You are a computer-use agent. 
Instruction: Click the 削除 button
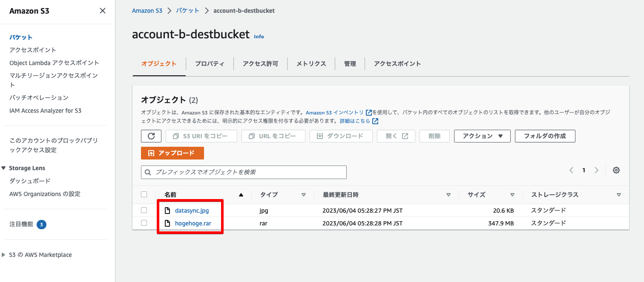pyautogui.click(x=434, y=136)
